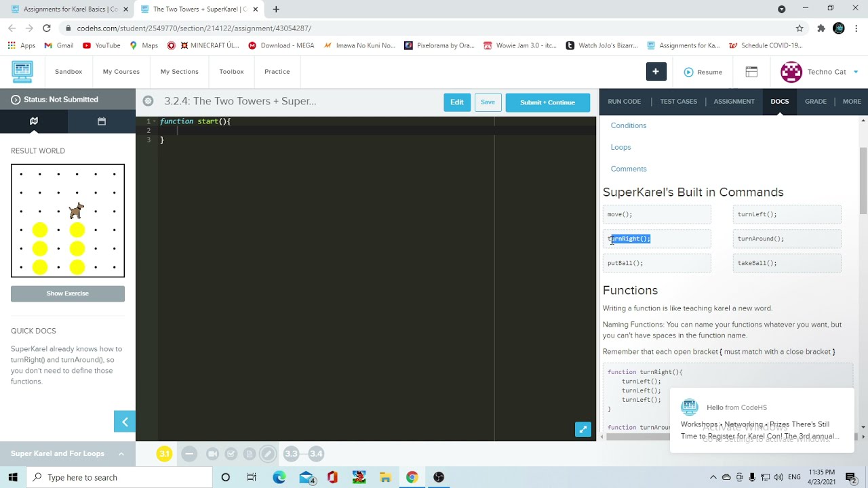Open My Courses in top navigation
The width and height of the screenshot is (868, 488).
click(x=121, y=71)
